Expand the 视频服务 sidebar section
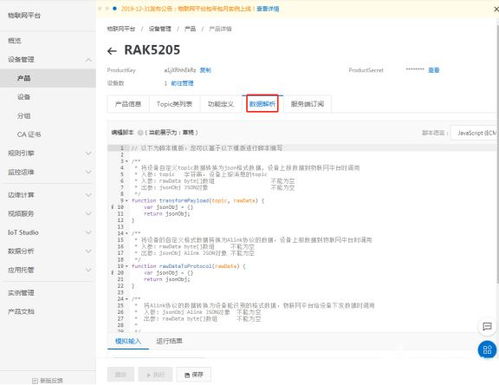 click(48, 213)
